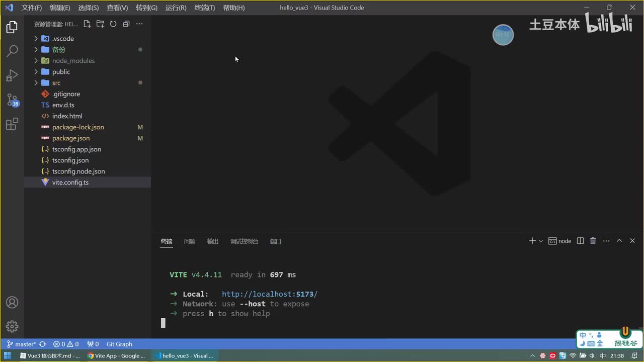Open the 编辑(E) menu
This screenshot has height=362, width=644.
coord(60,8)
